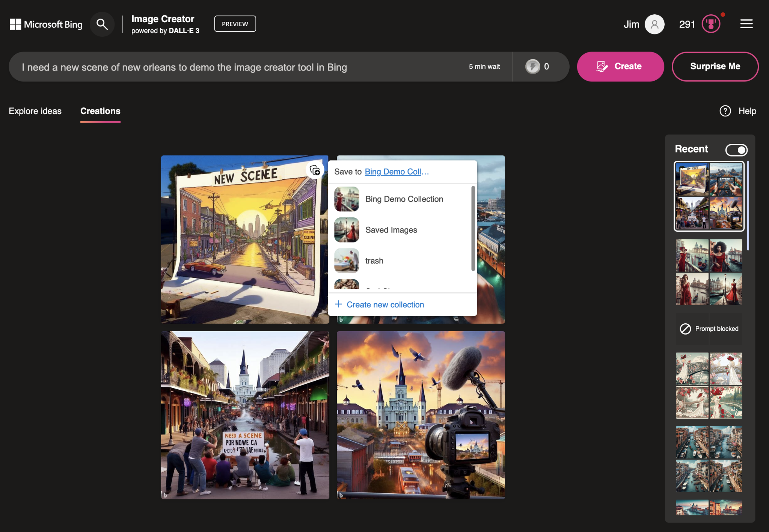The image size is (769, 532).
Task: Open Jim's profile avatar
Action: tap(653, 24)
